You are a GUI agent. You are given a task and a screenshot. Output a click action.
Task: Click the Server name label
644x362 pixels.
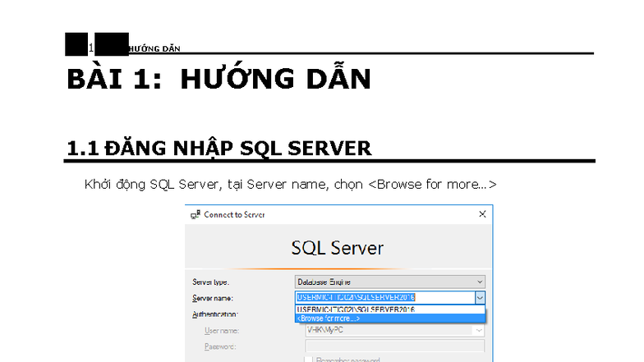pos(213,298)
